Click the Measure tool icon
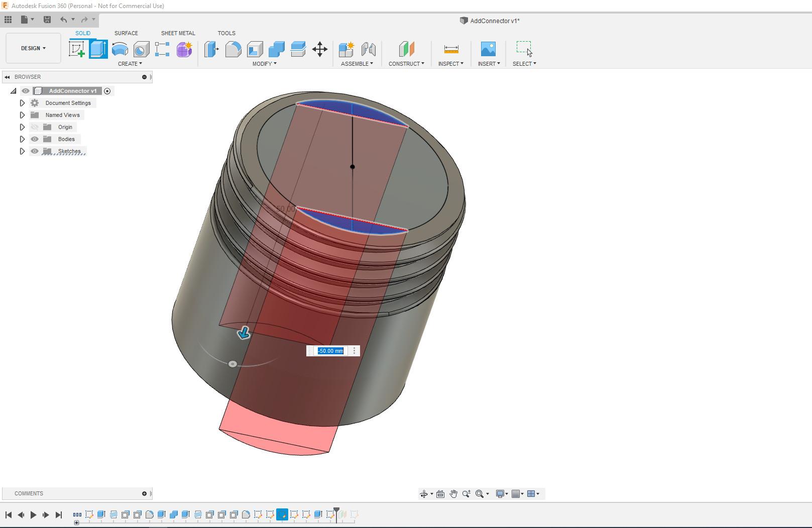This screenshot has height=528, width=812. 451,49
